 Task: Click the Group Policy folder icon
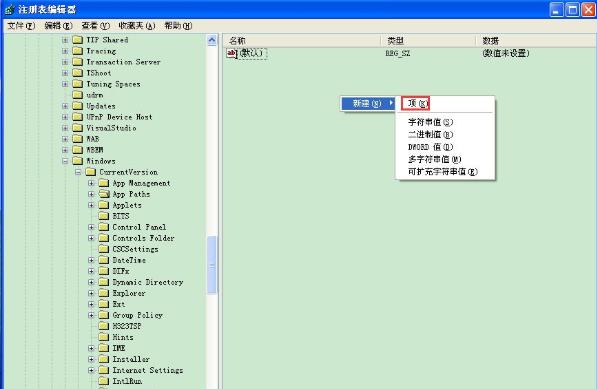click(x=104, y=315)
